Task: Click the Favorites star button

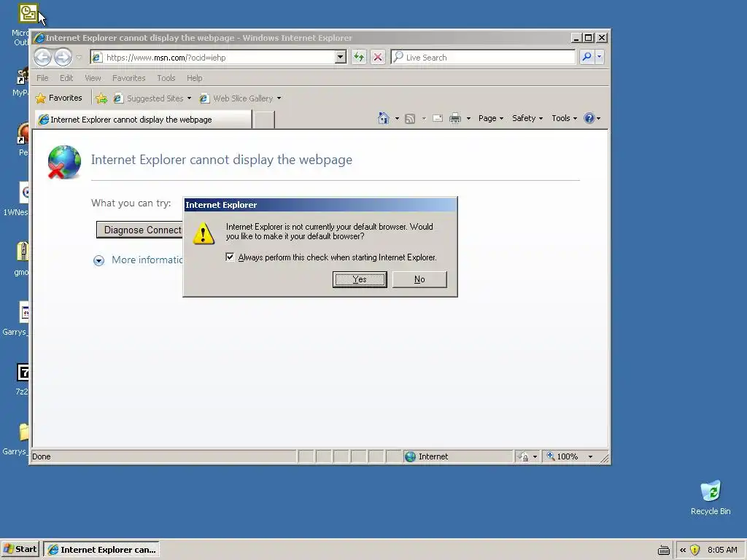Action: [x=58, y=98]
